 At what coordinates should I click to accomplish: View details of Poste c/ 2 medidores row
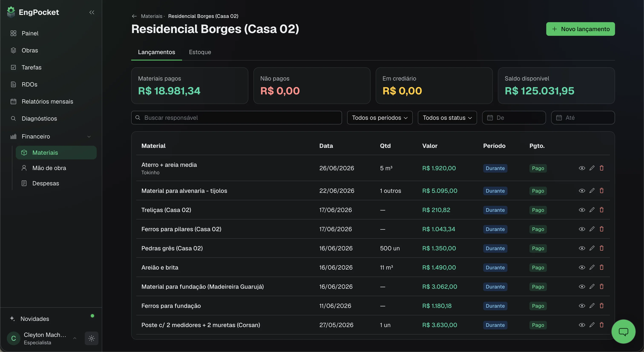(582, 325)
